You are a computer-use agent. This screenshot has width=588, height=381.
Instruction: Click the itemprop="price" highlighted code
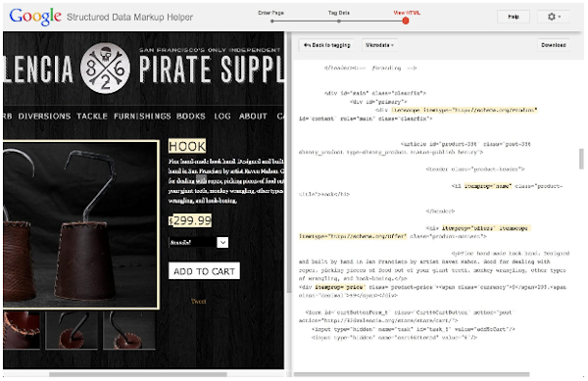click(x=340, y=287)
